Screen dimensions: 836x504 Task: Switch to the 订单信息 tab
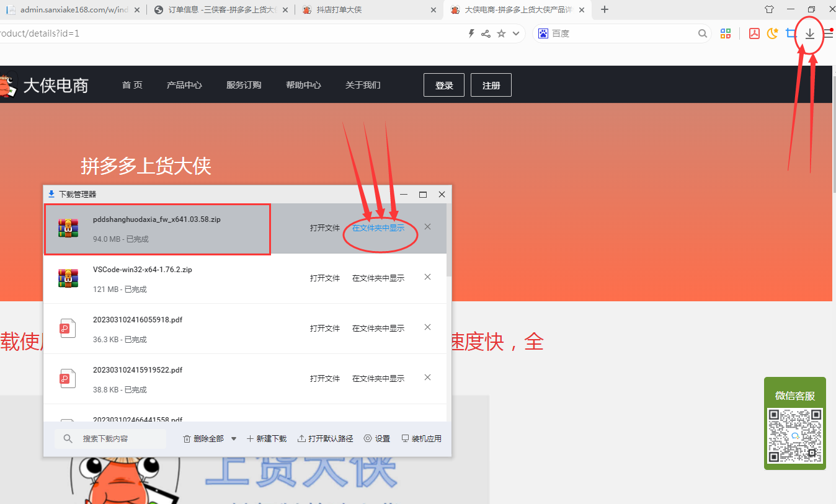[x=220, y=10]
